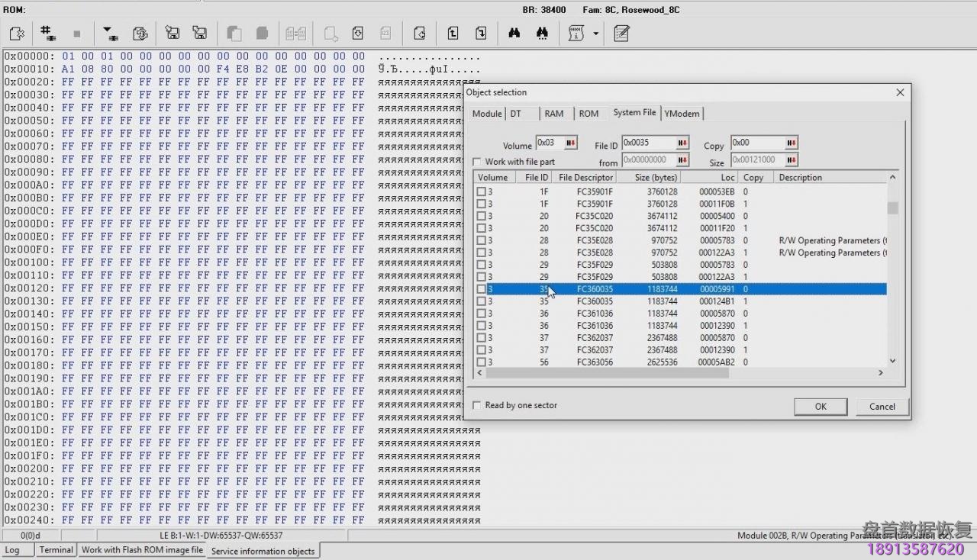Click the page-up arrow toolbar icon

453,34
